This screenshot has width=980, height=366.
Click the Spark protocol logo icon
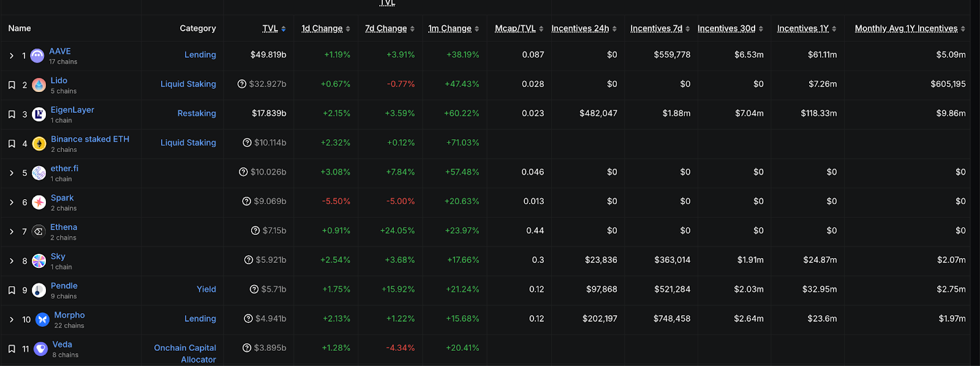click(x=39, y=202)
